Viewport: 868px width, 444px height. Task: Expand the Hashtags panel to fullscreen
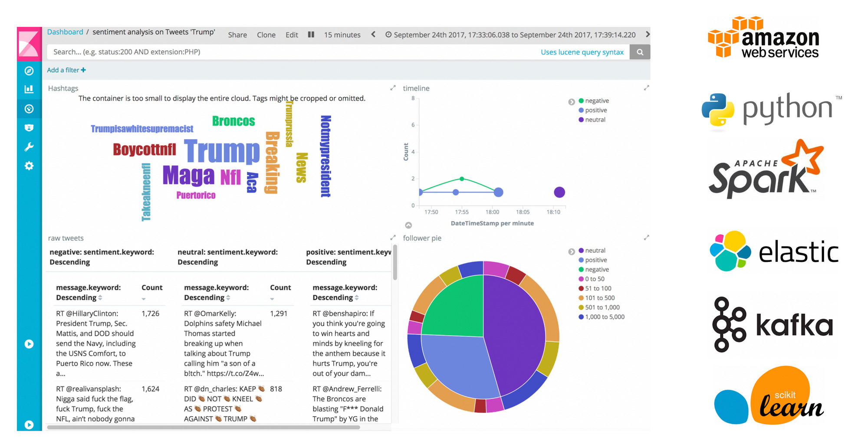tap(393, 87)
